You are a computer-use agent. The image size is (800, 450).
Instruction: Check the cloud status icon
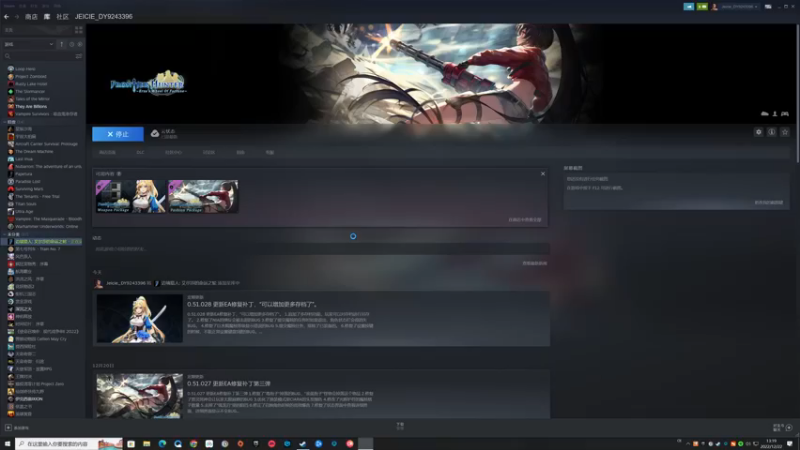(x=155, y=134)
